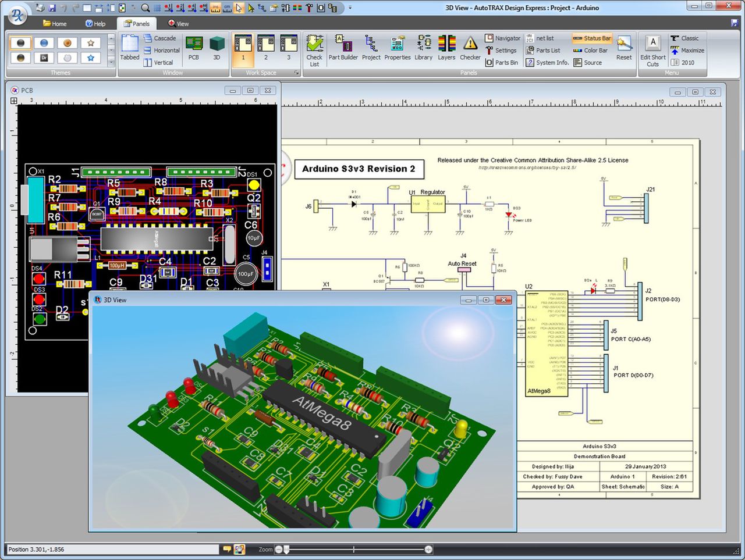
Task: Open the Home ribbon tab
Action: pyautogui.click(x=55, y=24)
